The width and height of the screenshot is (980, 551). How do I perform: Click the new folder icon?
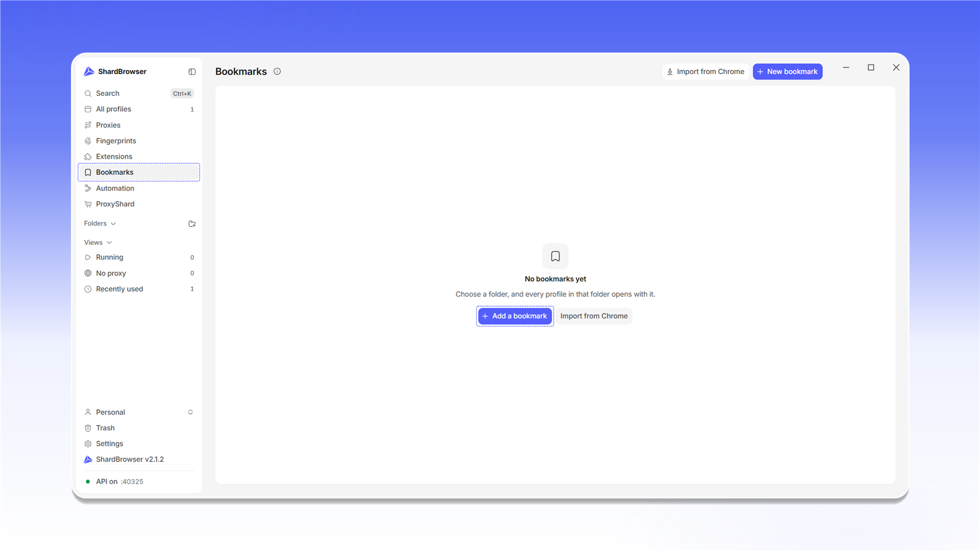point(192,223)
